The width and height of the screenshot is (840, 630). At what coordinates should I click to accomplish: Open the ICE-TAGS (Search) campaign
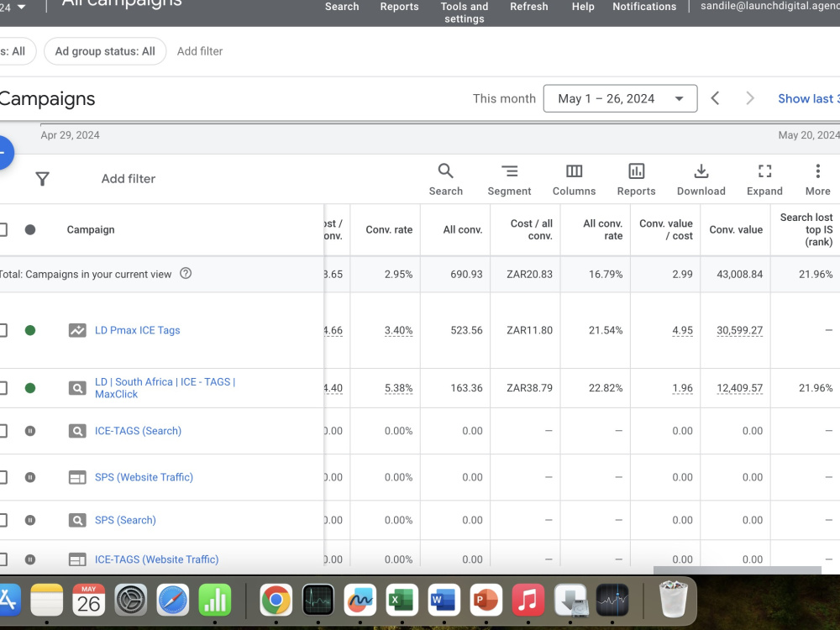click(138, 431)
